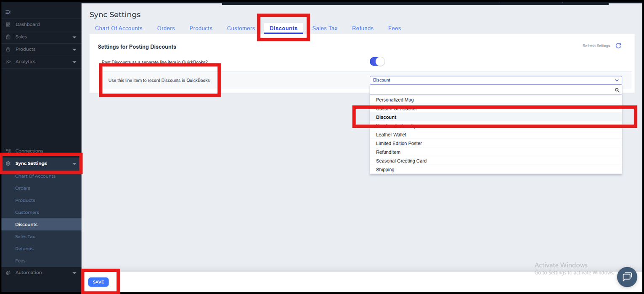The height and width of the screenshot is (294, 644).
Task: Switch to the Orders tab
Action: [166, 29]
